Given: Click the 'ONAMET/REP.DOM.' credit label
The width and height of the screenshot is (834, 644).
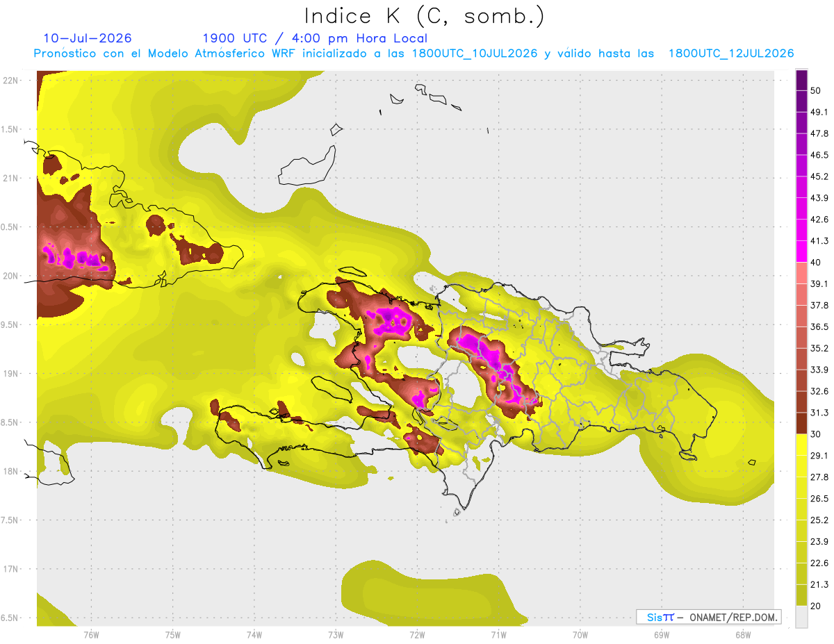Looking at the screenshot, I should (x=733, y=617).
